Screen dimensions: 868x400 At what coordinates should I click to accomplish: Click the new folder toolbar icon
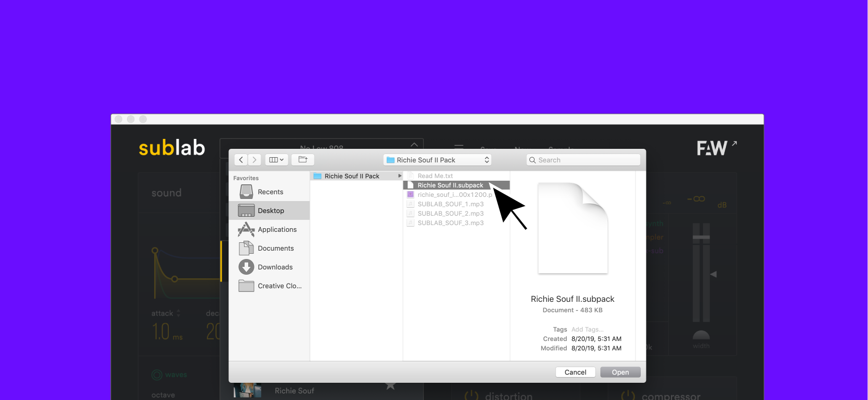point(303,160)
